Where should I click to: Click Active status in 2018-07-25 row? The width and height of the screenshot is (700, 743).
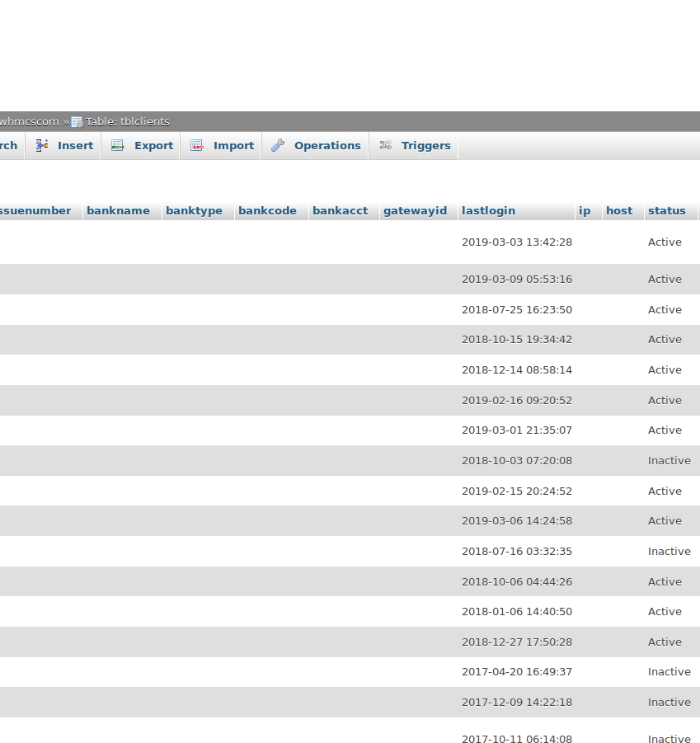tap(665, 309)
